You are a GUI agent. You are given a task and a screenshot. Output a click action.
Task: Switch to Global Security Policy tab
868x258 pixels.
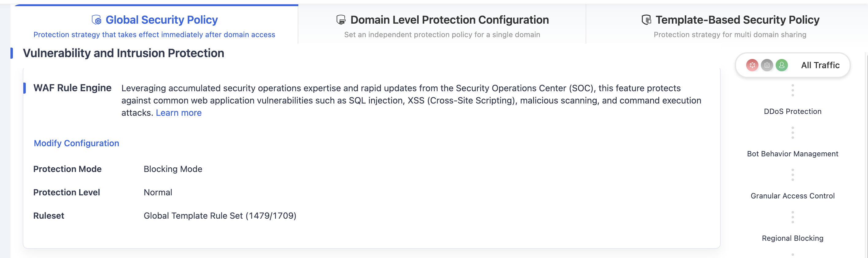tap(155, 25)
